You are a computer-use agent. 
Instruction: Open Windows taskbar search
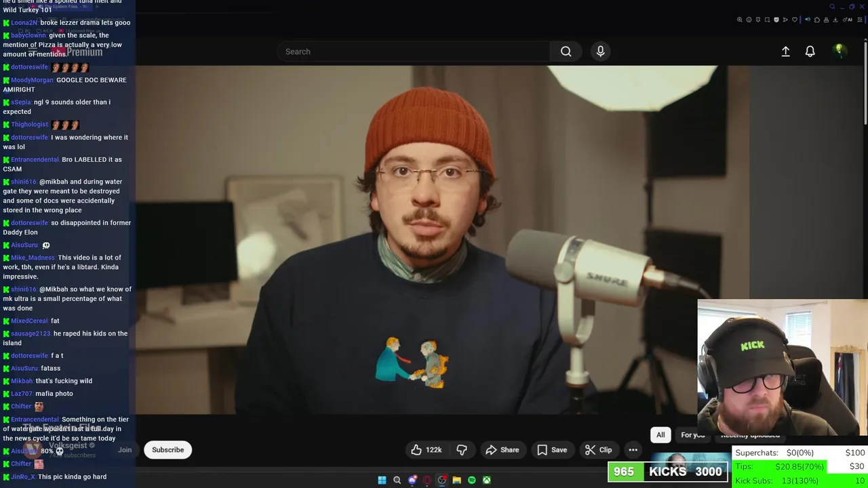pos(397,481)
